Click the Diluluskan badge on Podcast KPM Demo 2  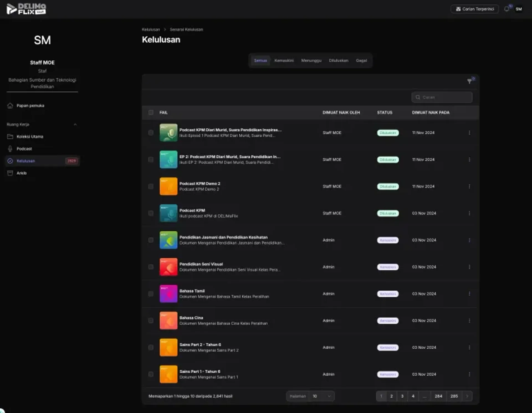388,187
